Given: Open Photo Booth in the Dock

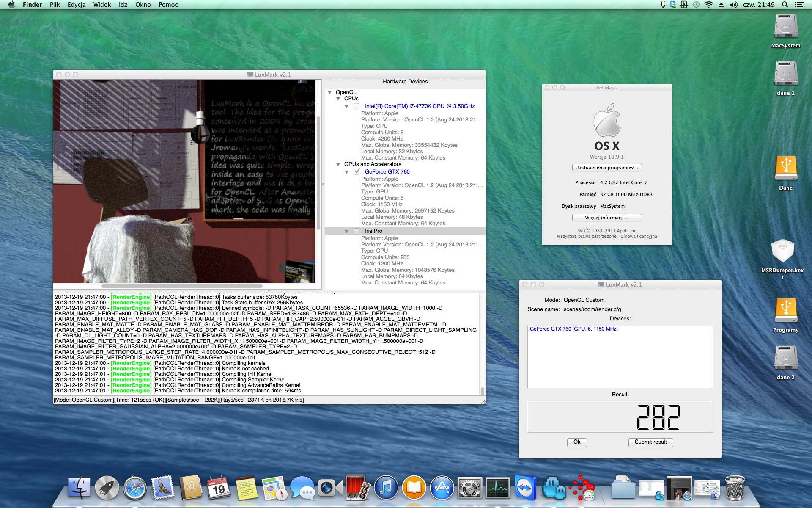Looking at the screenshot, I should pyautogui.click(x=358, y=488).
